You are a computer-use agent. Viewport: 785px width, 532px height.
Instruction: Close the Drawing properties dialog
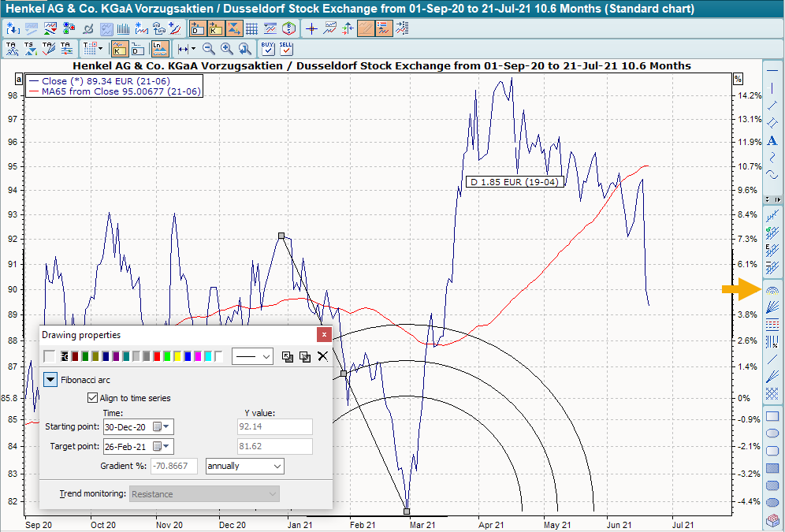pyautogui.click(x=322, y=334)
